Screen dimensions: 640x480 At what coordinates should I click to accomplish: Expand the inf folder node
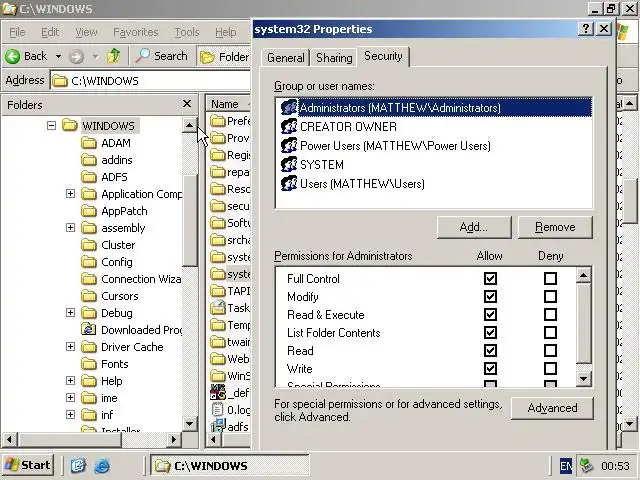coord(70,415)
